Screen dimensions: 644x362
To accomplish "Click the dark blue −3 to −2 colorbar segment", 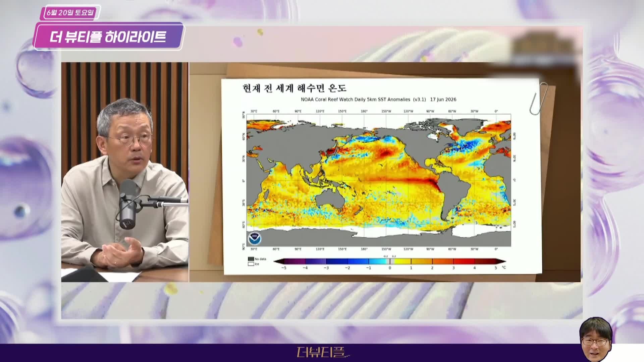I will point(337,261).
